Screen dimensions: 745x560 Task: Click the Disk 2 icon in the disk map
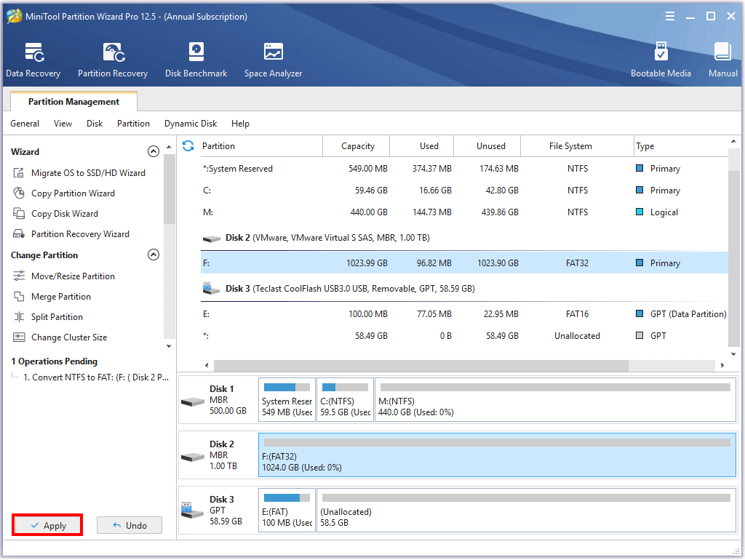(x=192, y=457)
